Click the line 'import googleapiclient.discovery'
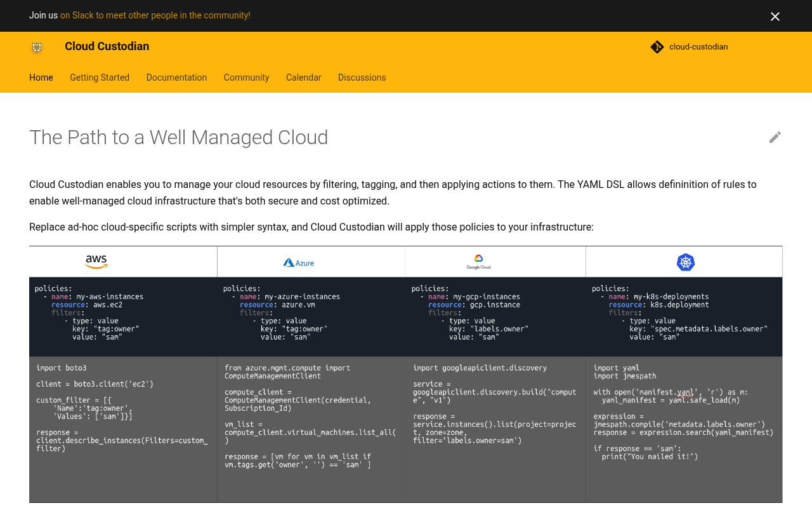 click(x=480, y=368)
